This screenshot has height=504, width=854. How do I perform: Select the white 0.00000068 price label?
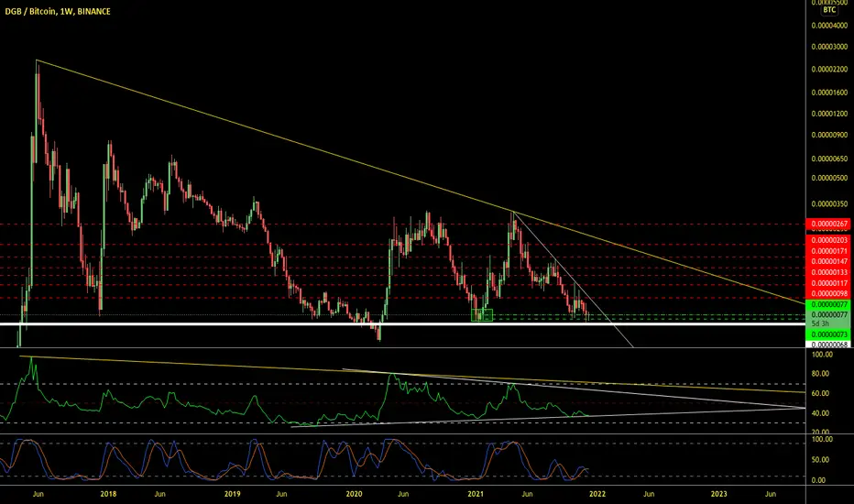pos(829,345)
